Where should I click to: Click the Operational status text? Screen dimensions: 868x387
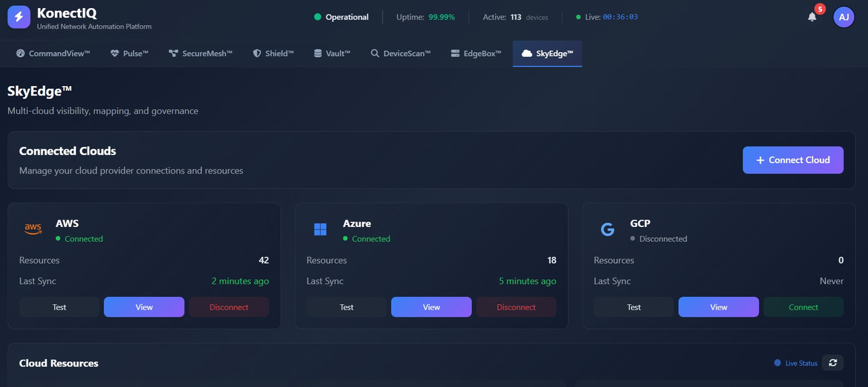point(347,17)
